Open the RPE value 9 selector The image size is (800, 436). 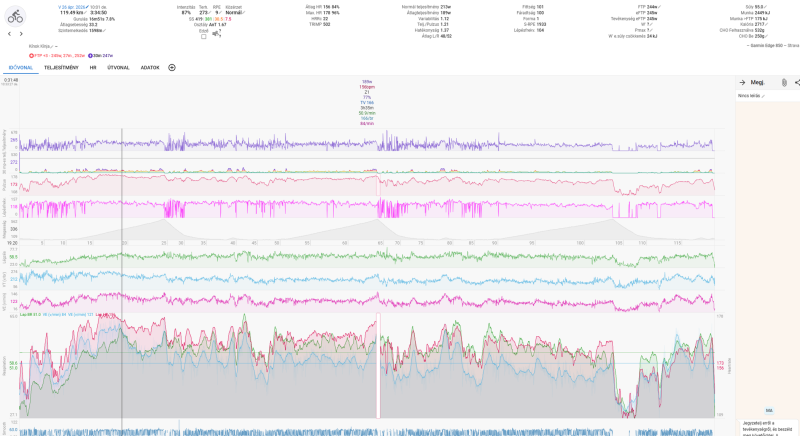tap(217, 13)
